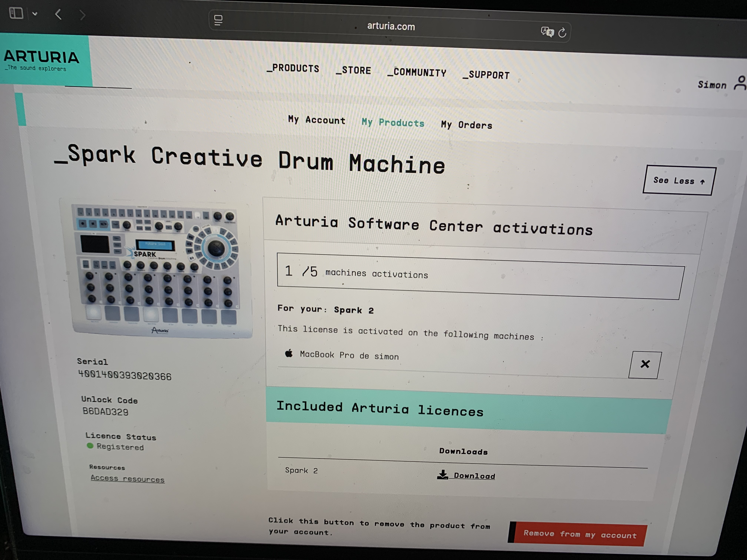
Task: Open the Access resources link
Action: point(128,479)
